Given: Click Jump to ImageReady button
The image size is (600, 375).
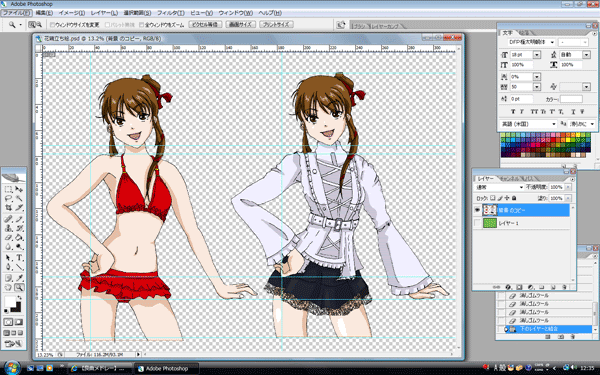Looking at the screenshot, I should click(13, 344).
